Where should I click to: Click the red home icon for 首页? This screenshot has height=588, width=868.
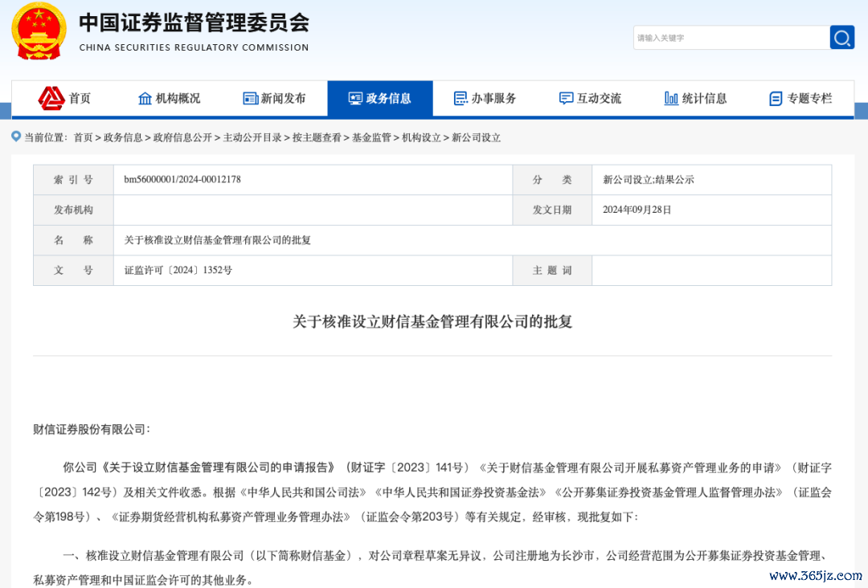point(51,98)
